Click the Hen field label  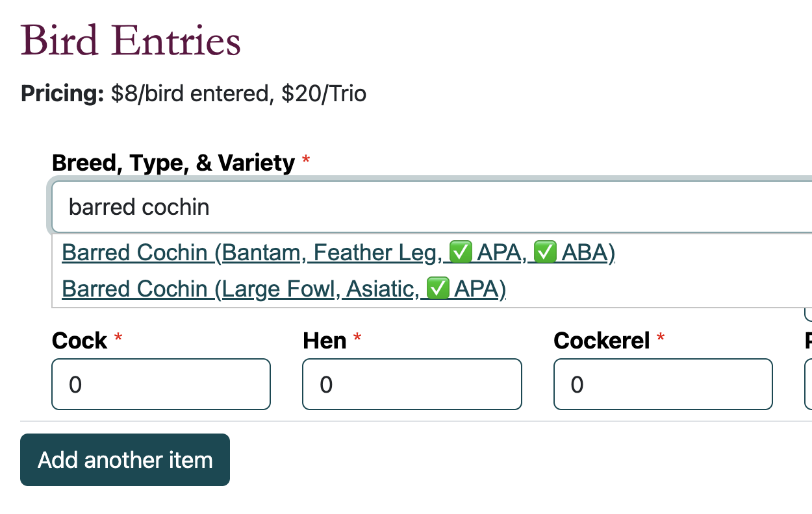(x=324, y=340)
